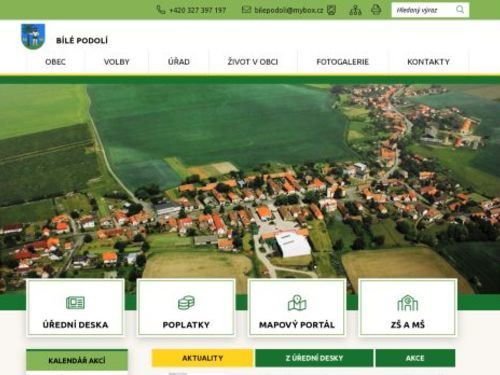
Task: Click the Mapový portál map pin icon
Action: point(297,303)
